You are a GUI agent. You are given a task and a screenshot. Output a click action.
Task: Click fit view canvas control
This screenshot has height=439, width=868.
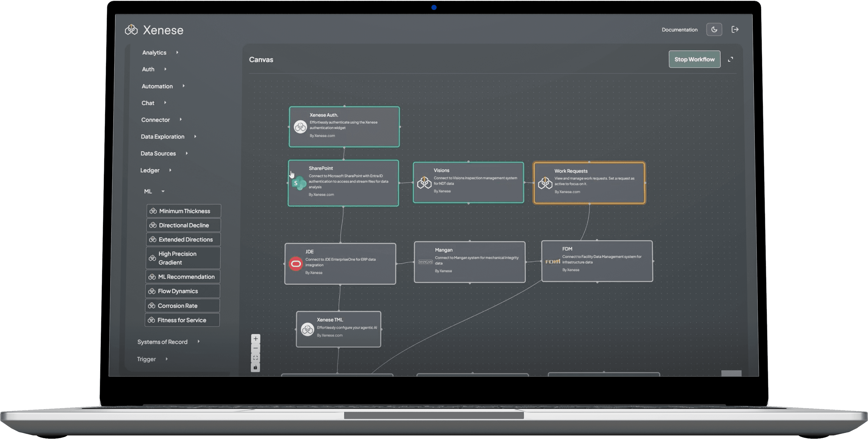(x=255, y=358)
